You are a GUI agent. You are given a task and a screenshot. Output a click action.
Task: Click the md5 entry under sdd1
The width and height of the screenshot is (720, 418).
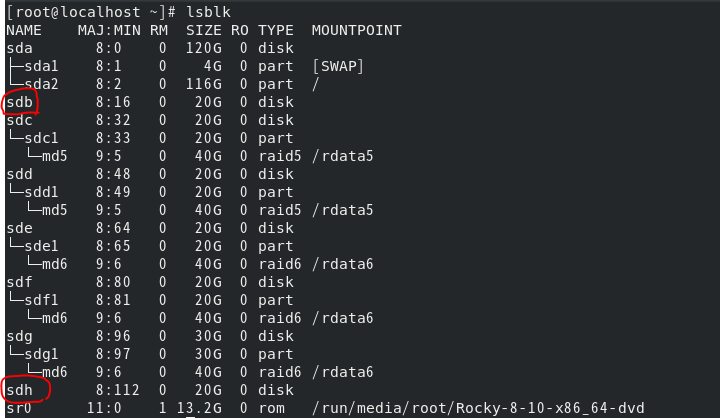coord(55,210)
